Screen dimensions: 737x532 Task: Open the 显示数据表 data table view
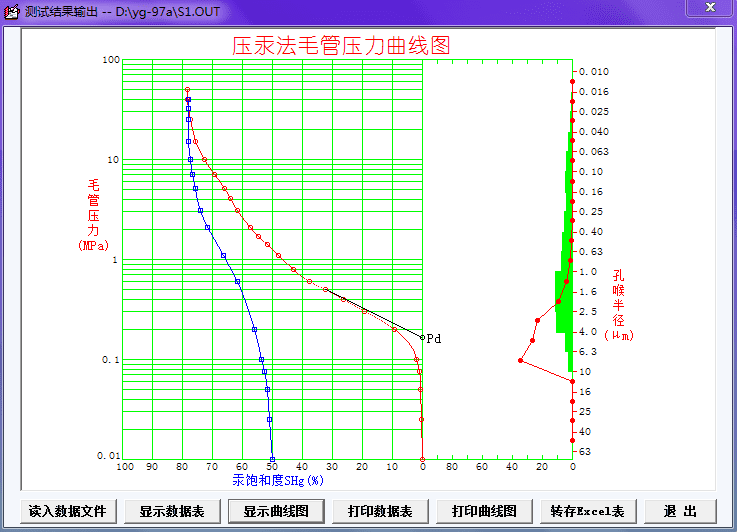172,511
